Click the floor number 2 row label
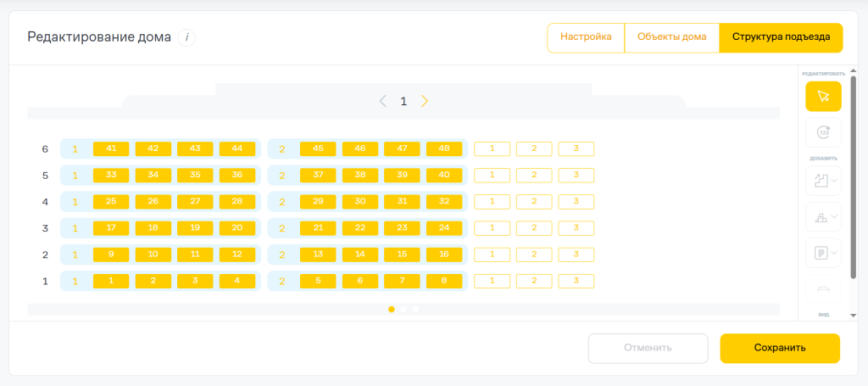The width and height of the screenshot is (868, 386). [x=46, y=255]
